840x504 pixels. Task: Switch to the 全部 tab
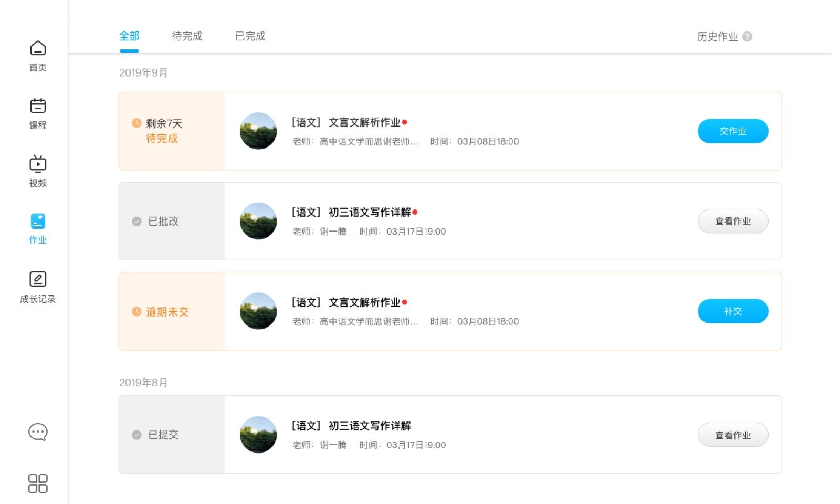129,36
